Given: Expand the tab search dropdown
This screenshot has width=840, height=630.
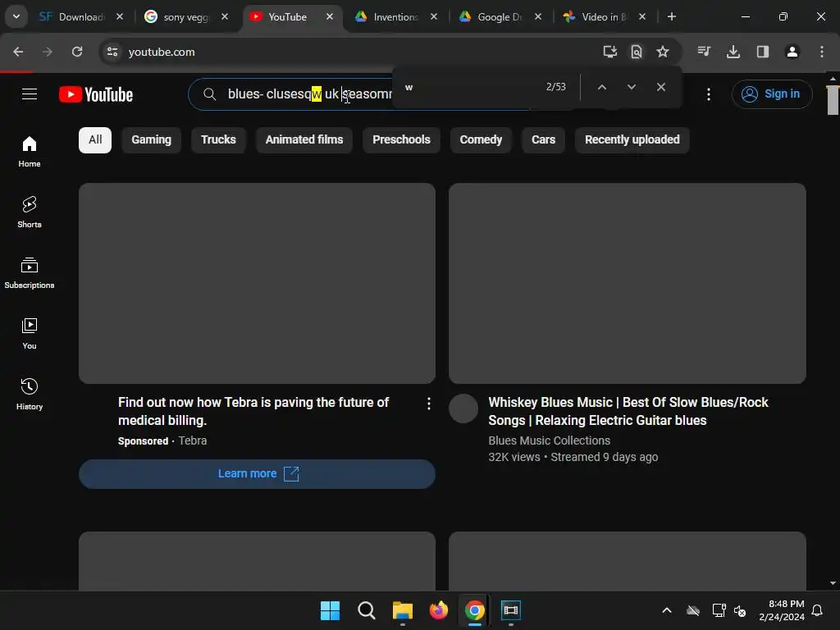Looking at the screenshot, I should [16, 16].
